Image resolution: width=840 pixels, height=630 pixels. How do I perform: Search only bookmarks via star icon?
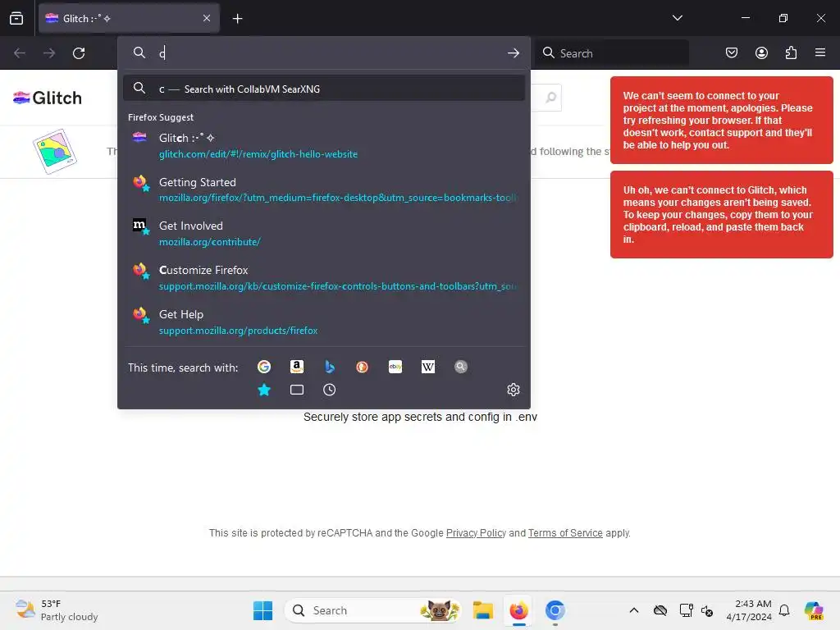264,390
